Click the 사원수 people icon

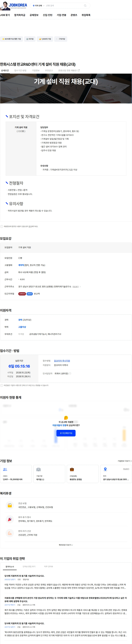(5, 470)
